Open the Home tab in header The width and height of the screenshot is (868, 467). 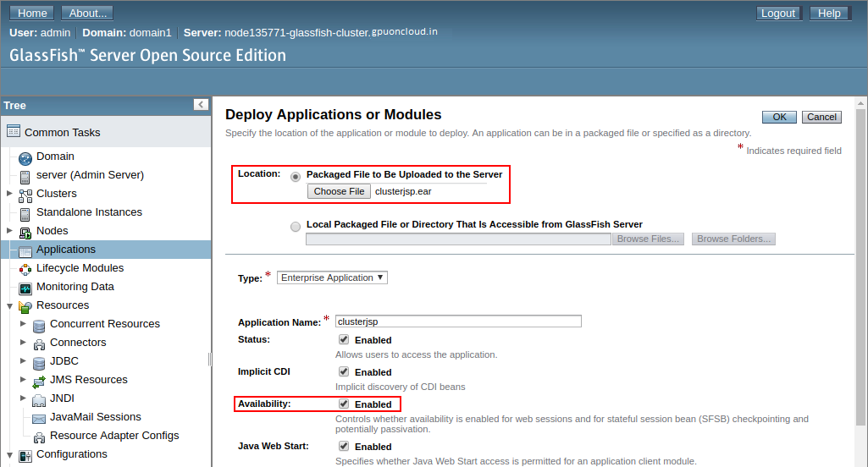(x=32, y=14)
